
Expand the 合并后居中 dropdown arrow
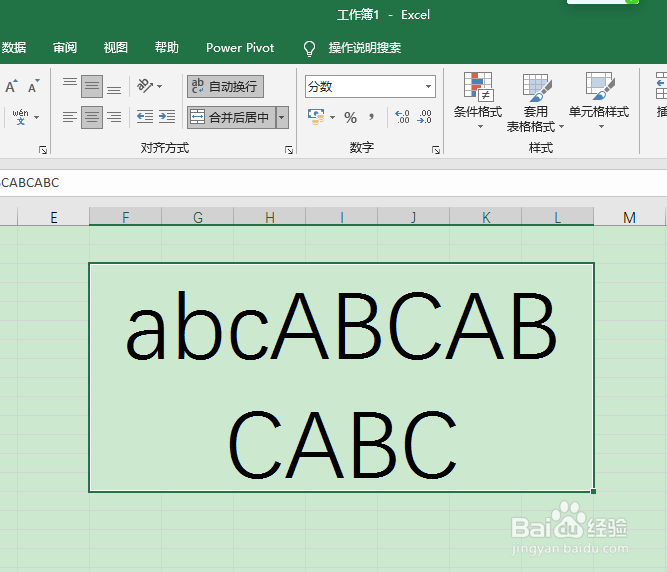[x=282, y=117]
